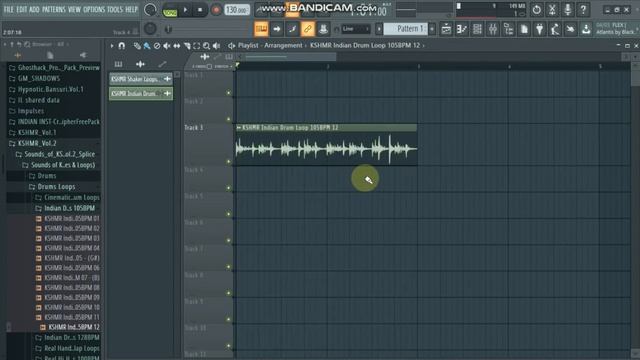Click the save/download tray icon
The width and height of the screenshot is (640, 360).
(586, 29)
